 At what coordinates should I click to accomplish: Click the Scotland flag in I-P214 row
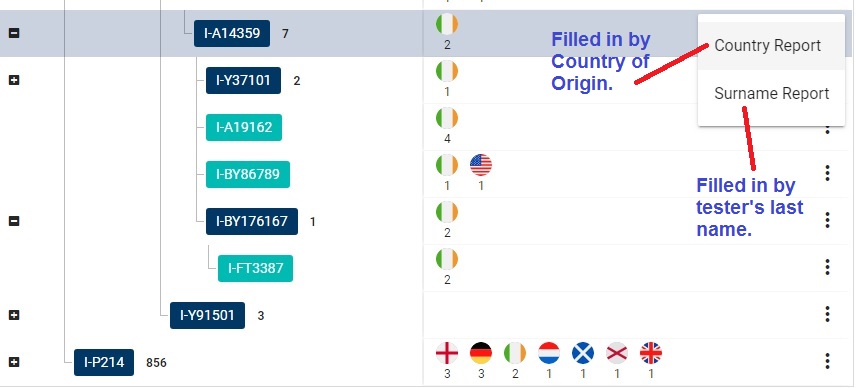[582, 354]
